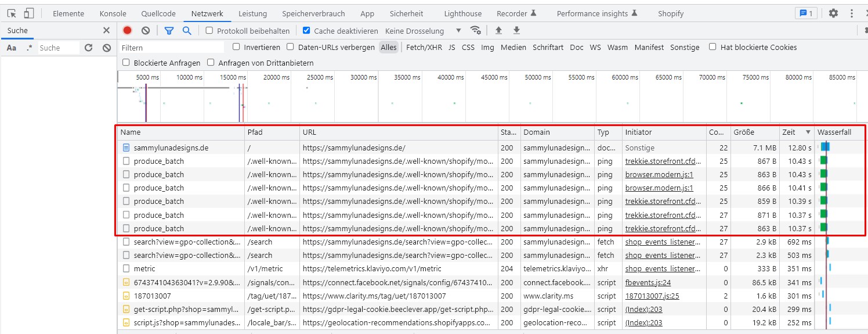The width and height of the screenshot is (868, 334).
Task: Open the Lighthouse tab
Action: tap(462, 13)
